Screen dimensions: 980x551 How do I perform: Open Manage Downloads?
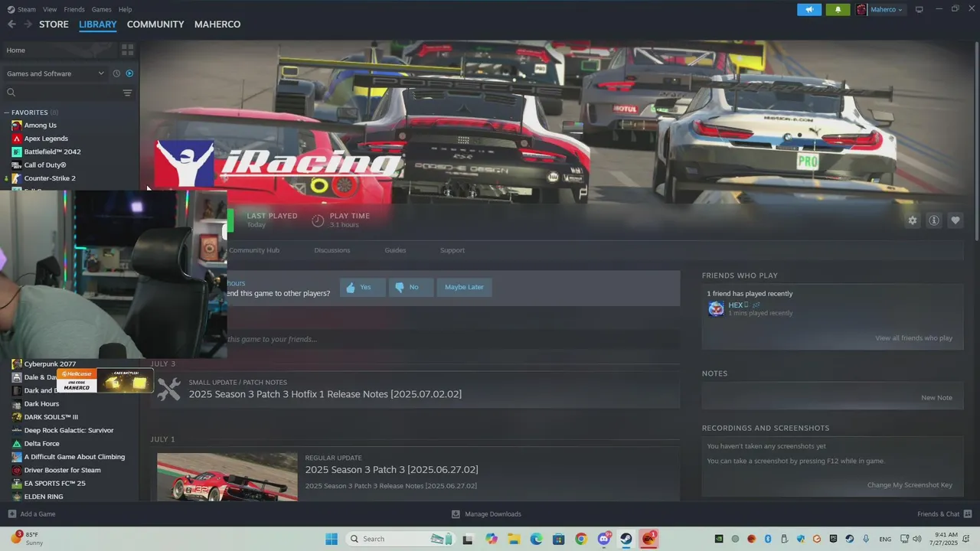pos(486,514)
